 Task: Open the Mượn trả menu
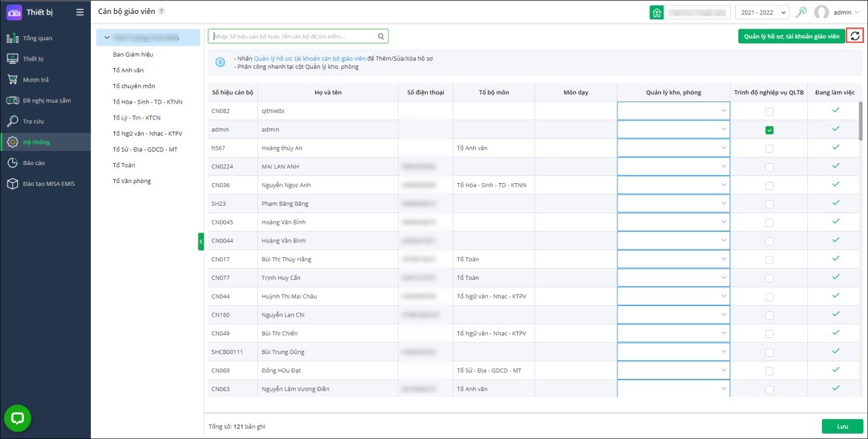[x=36, y=80]
